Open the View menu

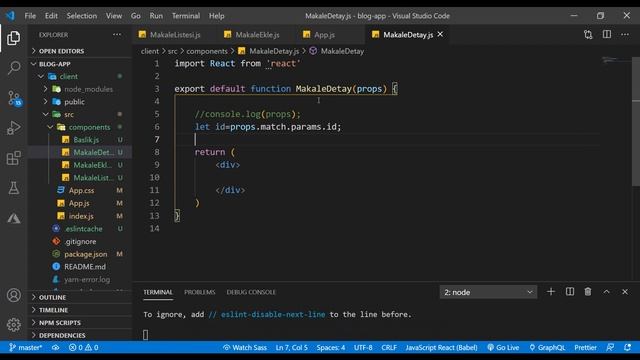pyautogui.click(x=114, y=16)
